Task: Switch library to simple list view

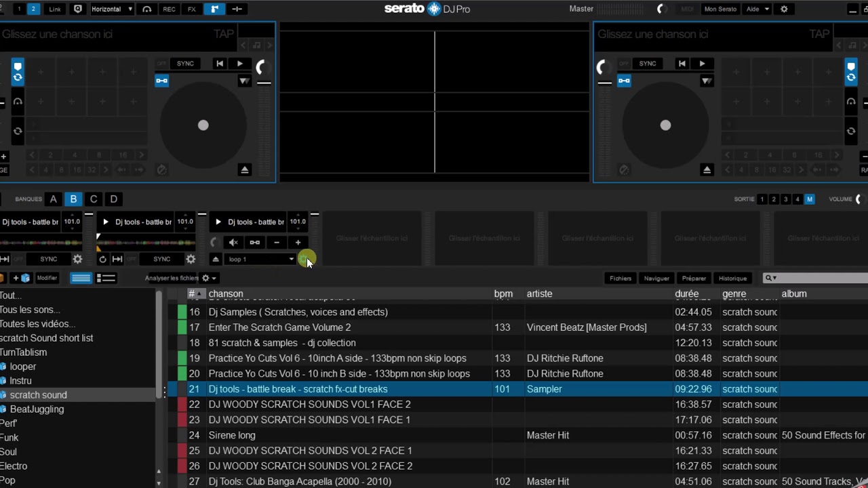Action: click(81, 278)
